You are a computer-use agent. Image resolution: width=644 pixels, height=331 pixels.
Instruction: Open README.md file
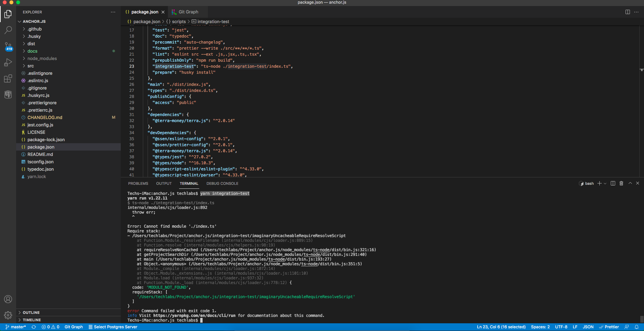point(68,155)
